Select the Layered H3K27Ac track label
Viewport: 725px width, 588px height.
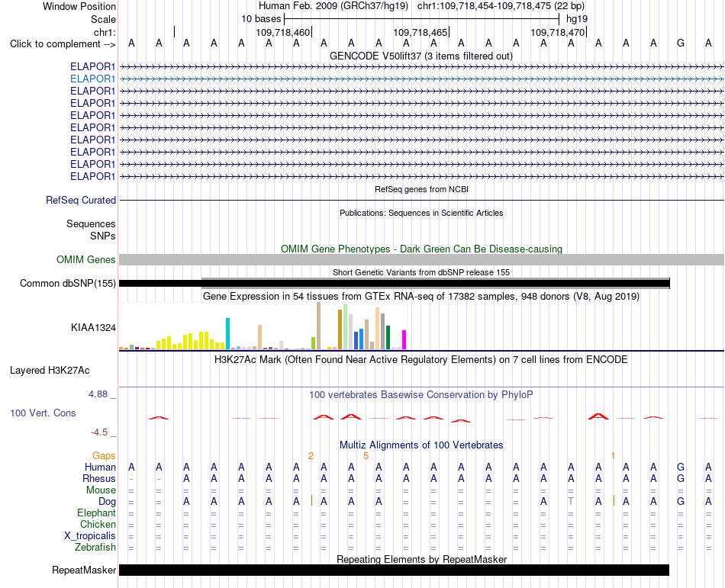tap(50, 371)
